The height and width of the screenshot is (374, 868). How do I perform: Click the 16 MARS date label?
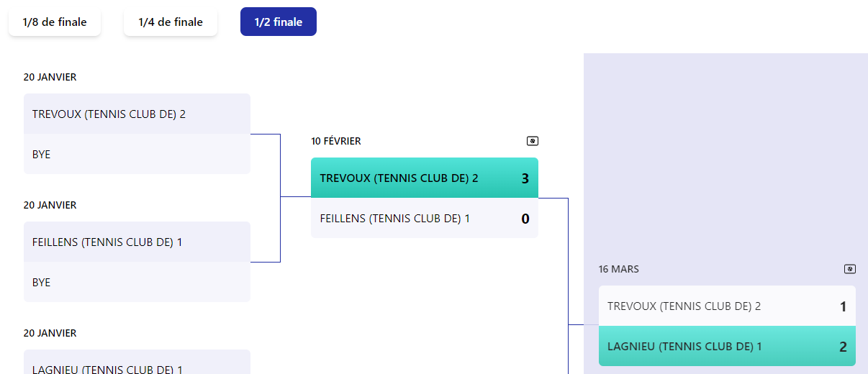tap(619, 269)
